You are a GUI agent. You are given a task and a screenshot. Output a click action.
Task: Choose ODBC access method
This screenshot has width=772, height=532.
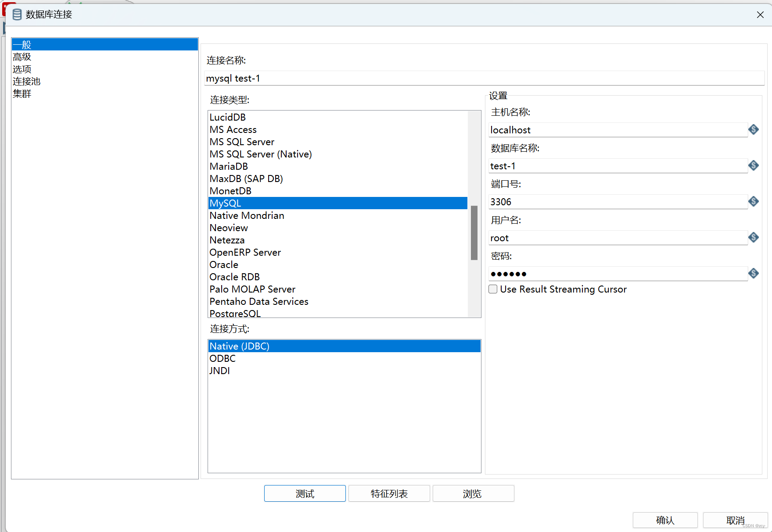pyautogui.click(x=345, y=358)
